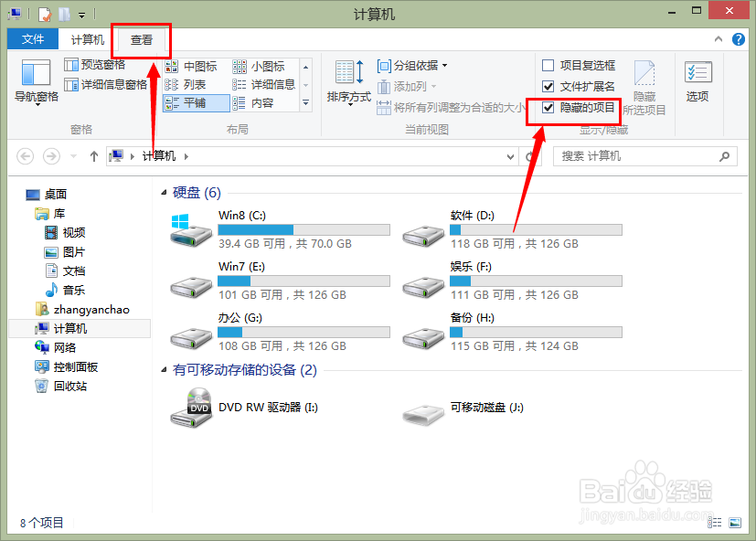Select 小图标 layout
The width and height of the screenshot is (756, 541).
pyautogui.click(x=259, y=66)
